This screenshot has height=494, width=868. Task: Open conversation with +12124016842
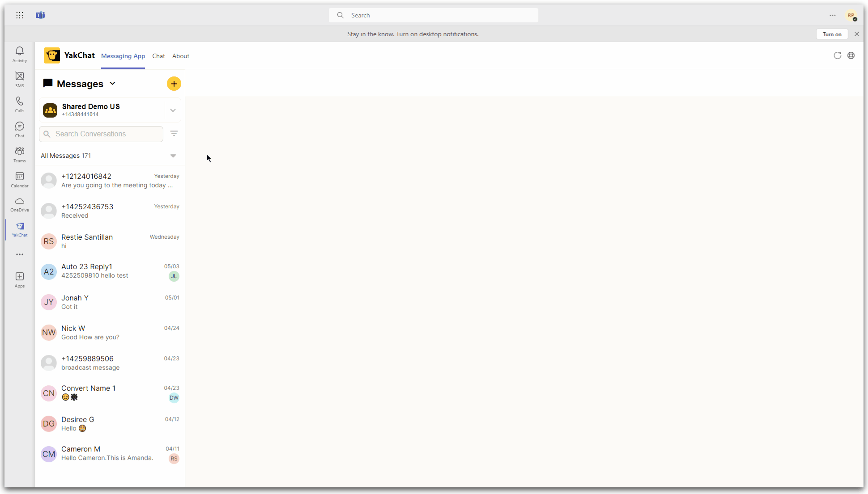(x=110, y=181)
